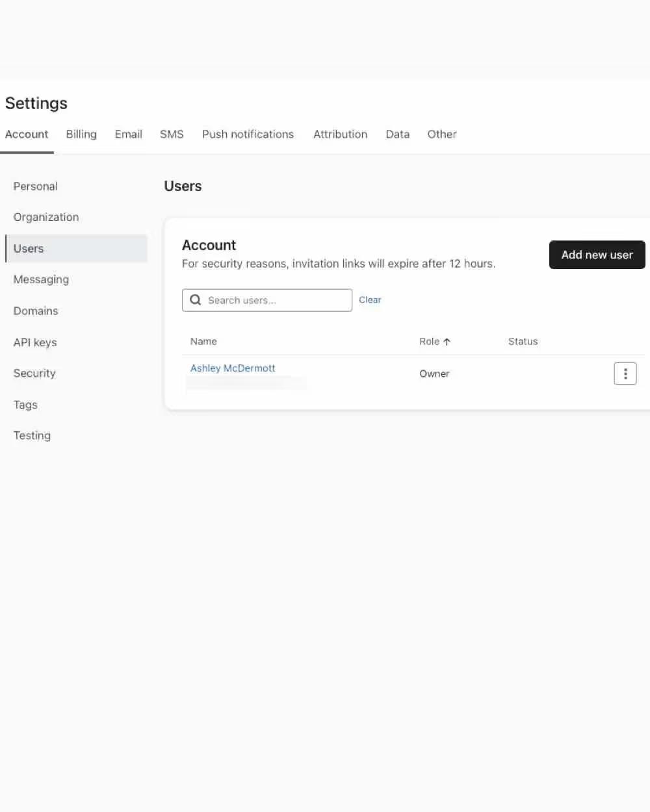The image size is (650, 812).
Task: Switch to the Billing tab
Action: pyautogui.click(x=81, y=134)
